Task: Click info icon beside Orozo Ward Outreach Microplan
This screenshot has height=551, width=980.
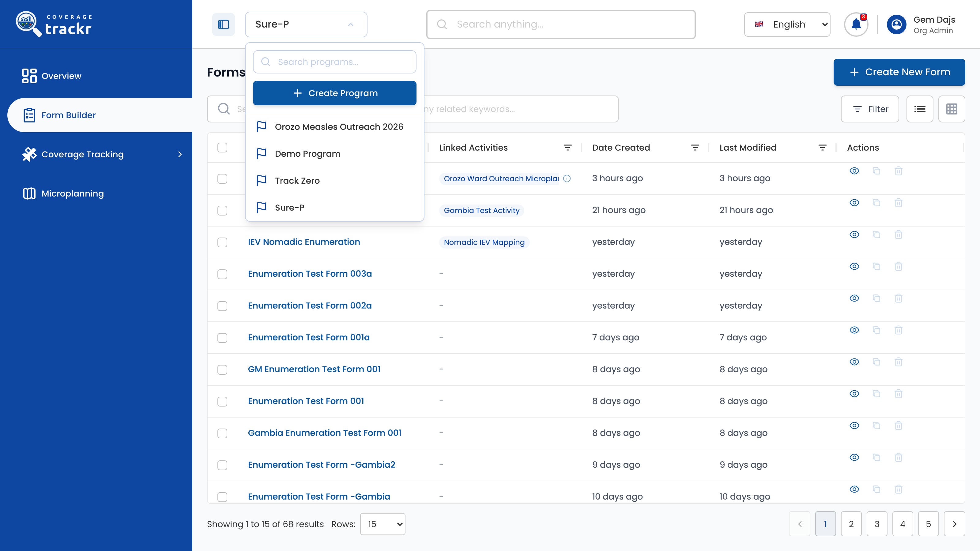Action: click(567, 178)
